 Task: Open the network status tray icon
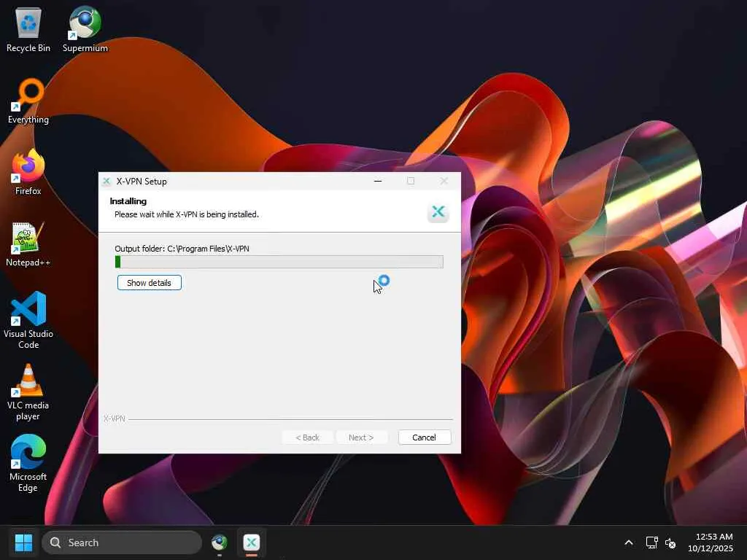(651, 542)
